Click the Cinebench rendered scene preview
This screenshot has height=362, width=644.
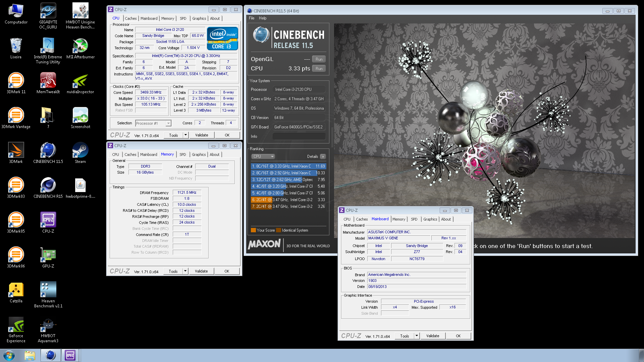pos(484,131)
